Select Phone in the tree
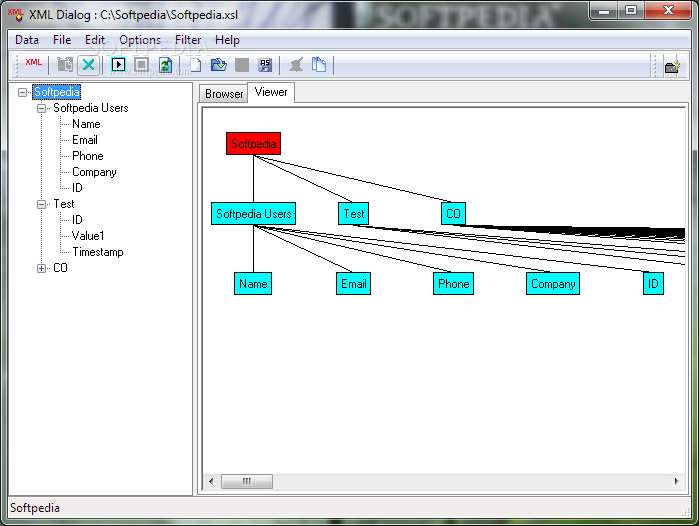The height and width of the screenshot is (526, 699). click(88, 156)
